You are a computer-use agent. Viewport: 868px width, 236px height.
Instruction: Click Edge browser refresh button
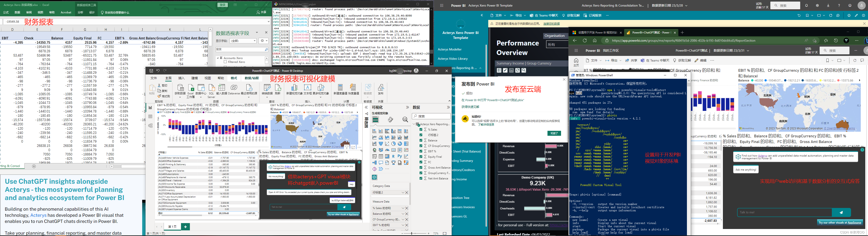585,41
